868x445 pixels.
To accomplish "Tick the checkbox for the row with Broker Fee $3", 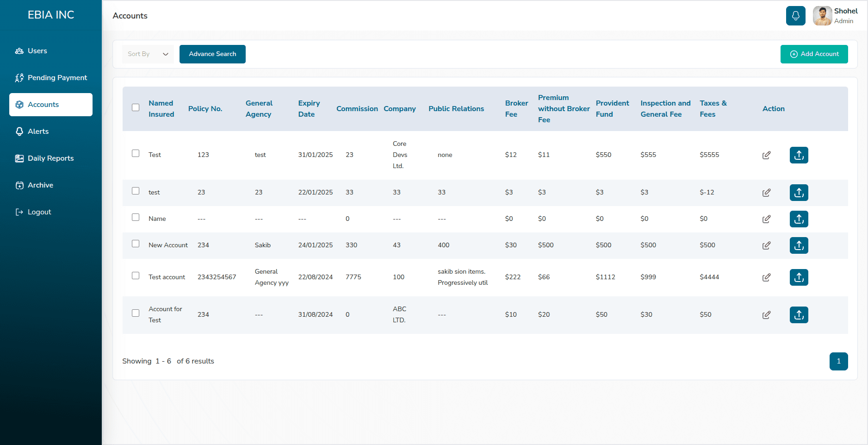I will pos(136,191).
